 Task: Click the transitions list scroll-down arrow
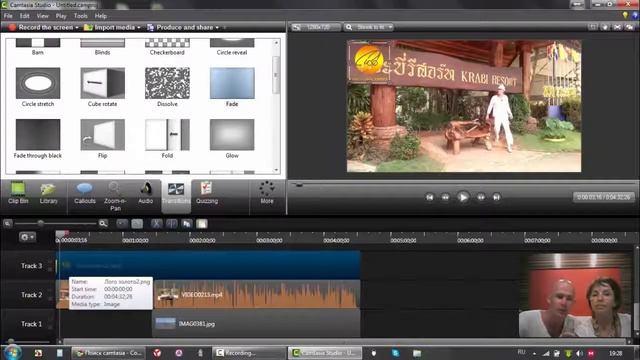(276, 170)
